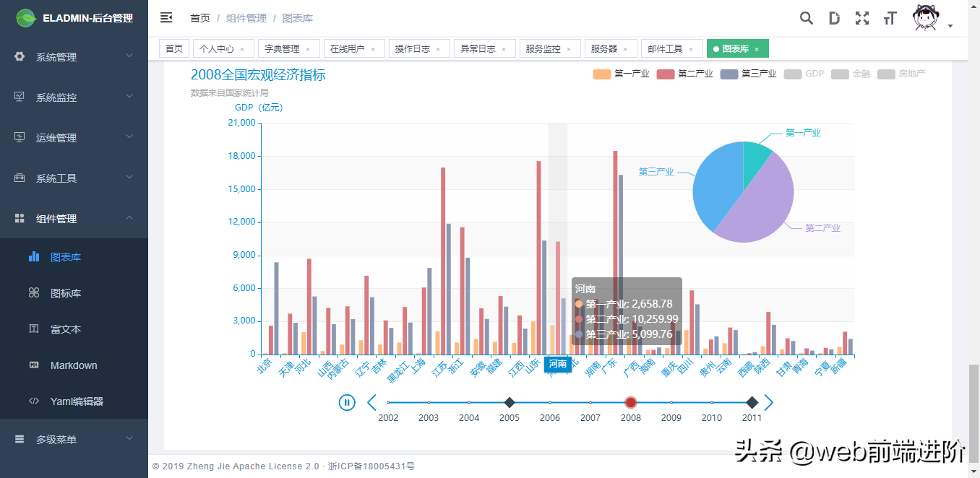Close the 图表库 tab

tap(757, 49)
